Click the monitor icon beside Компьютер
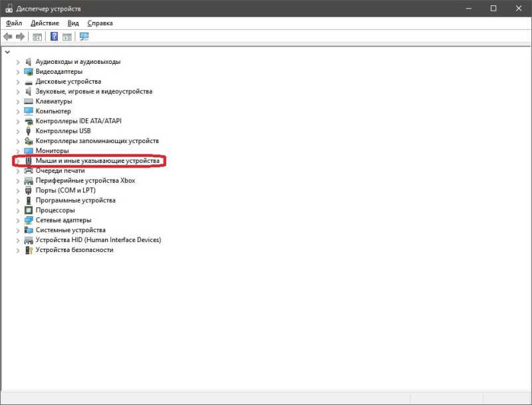This screenshot has height=405, width=532. click(x=29, y=111)
